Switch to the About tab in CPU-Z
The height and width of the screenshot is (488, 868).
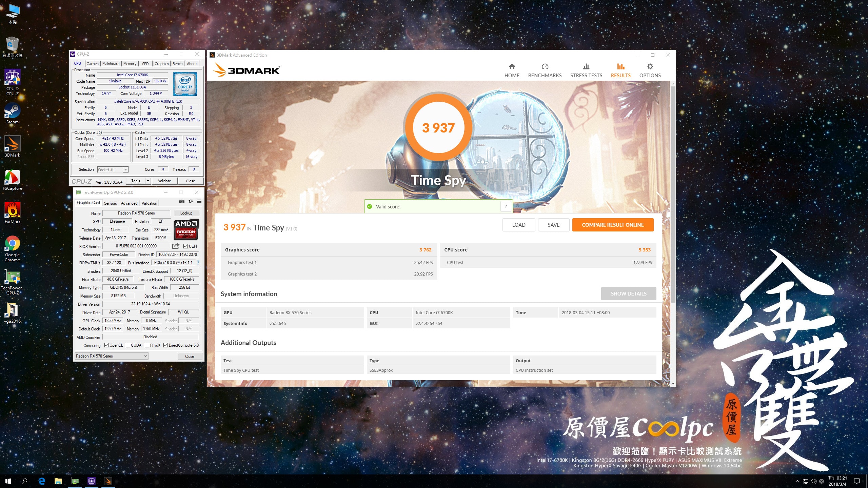pyautogui.click(x=192, y=64)
